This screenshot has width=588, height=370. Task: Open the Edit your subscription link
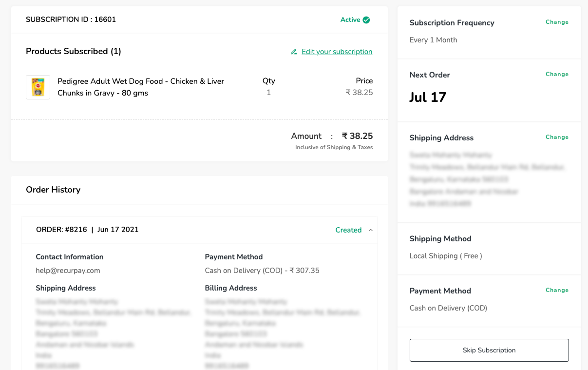[337, 52]
